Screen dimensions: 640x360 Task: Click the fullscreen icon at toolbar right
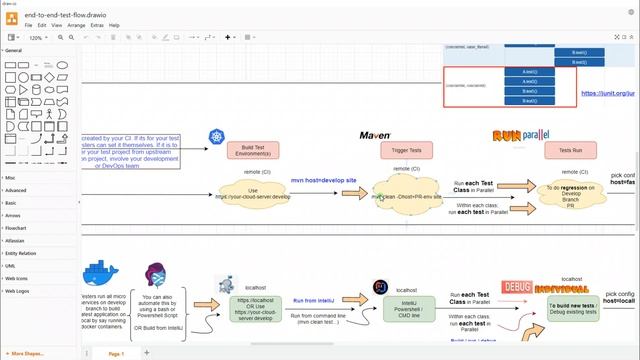pos(617,37)
